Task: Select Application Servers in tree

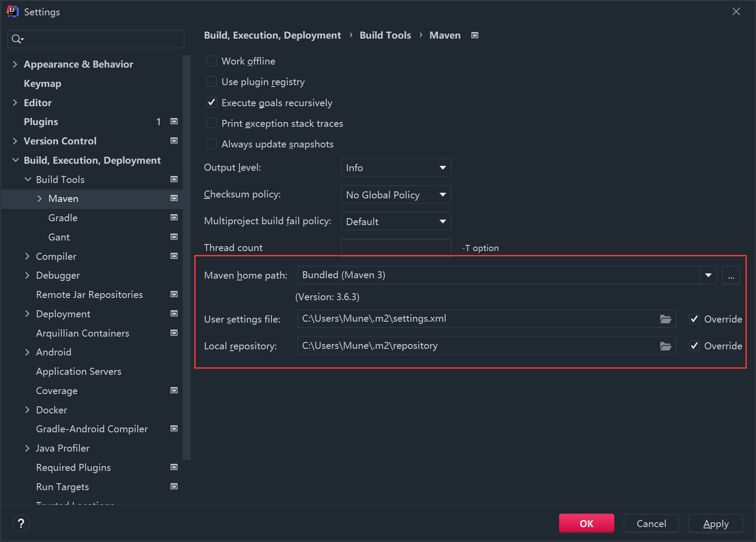Action: [x=78, y=371]
